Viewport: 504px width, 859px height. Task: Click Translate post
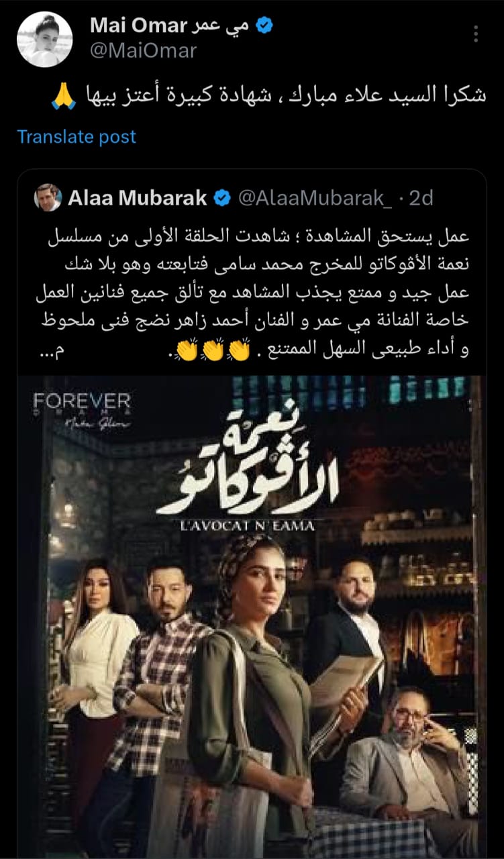click(77, 137)
